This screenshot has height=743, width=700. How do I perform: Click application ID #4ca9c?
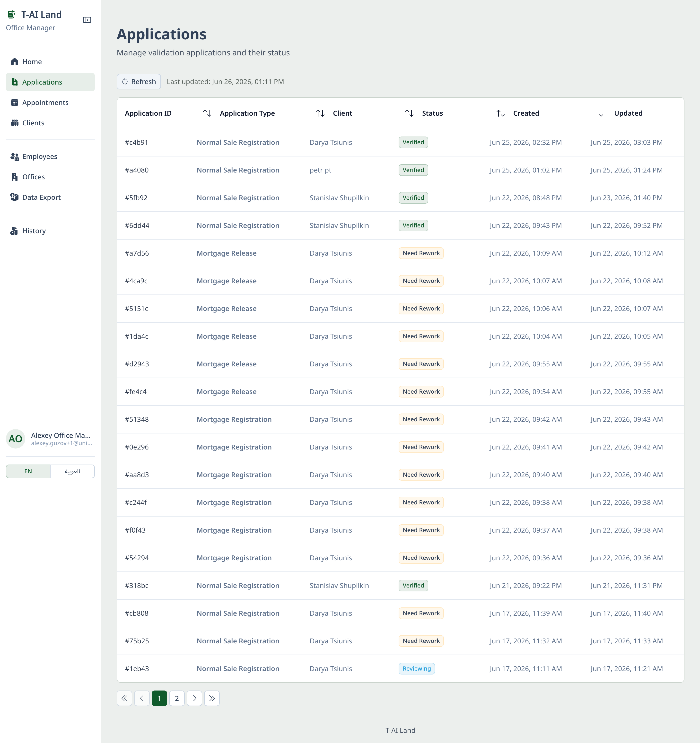click(x=136, y=281)
